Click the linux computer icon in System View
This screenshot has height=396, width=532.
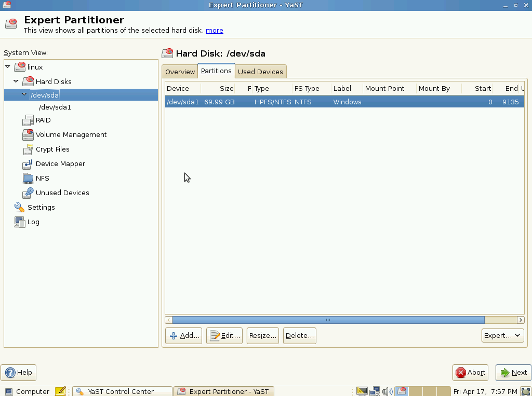20,67
